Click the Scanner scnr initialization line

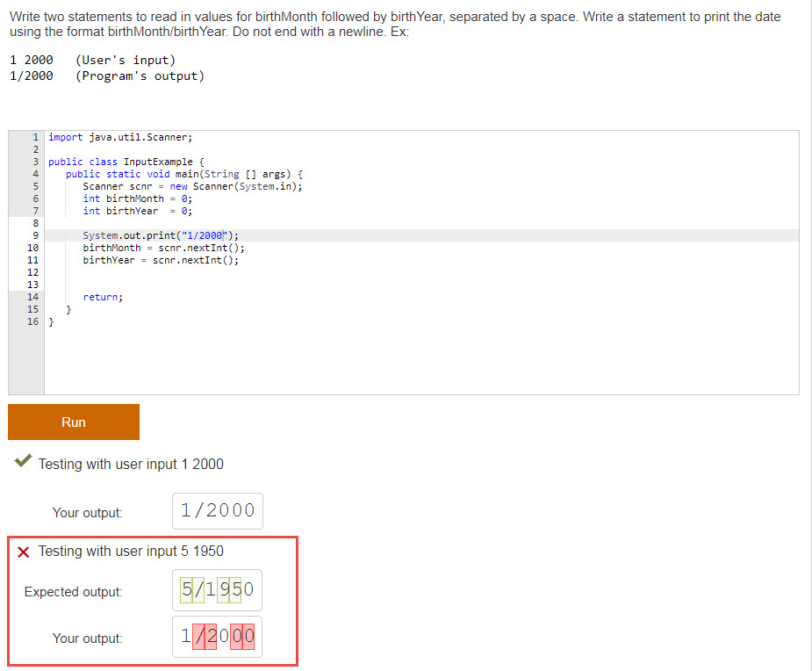pyautogui.click(x=192, y=186)
